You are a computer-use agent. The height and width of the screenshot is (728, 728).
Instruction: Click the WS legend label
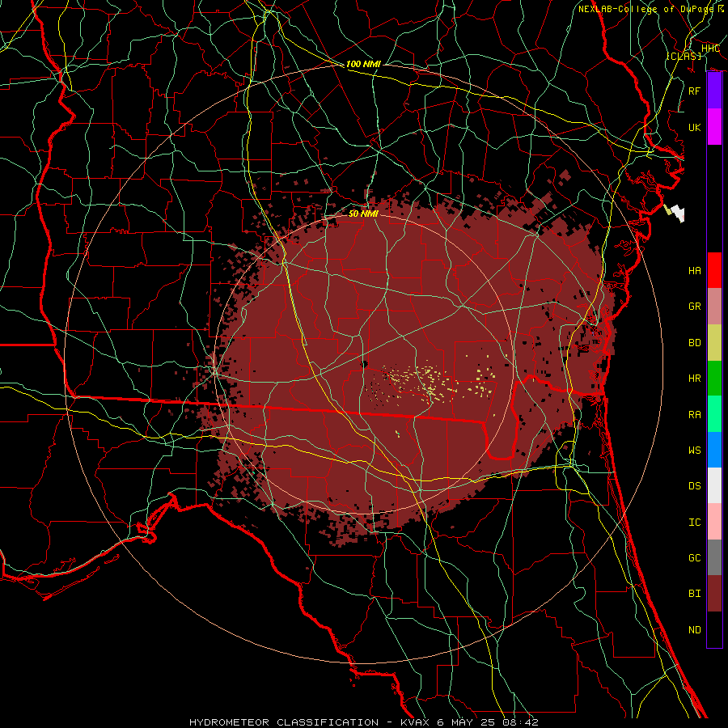[695, 450]
